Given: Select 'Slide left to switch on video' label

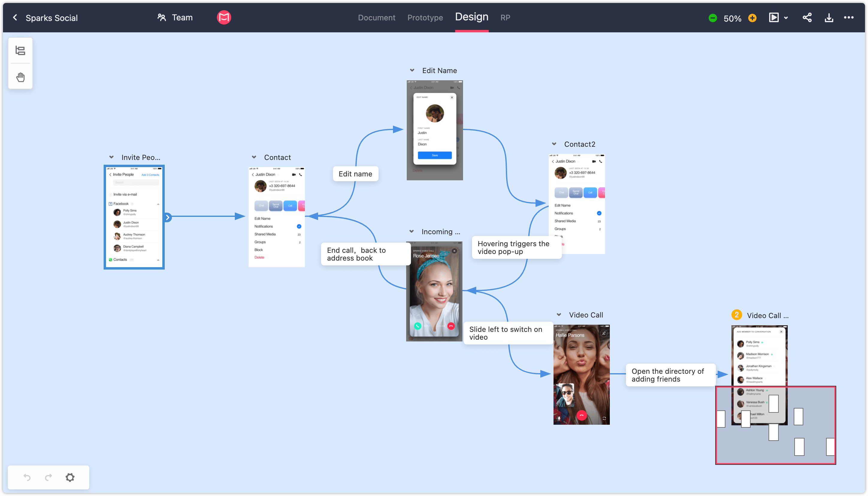Looking at the screenshot, I should tap(508, 333).
